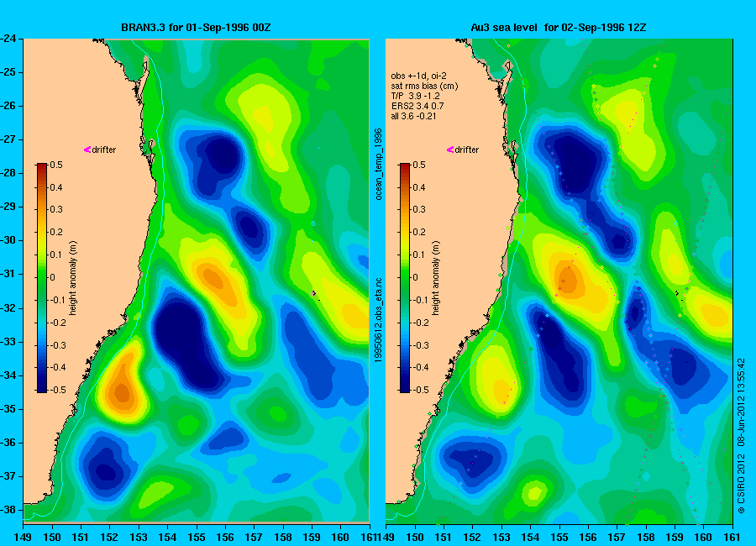Viewport: 756px width, 546px height.
Task: Click longitude label 159 under right panel
Action: click(x=675, y=538)
